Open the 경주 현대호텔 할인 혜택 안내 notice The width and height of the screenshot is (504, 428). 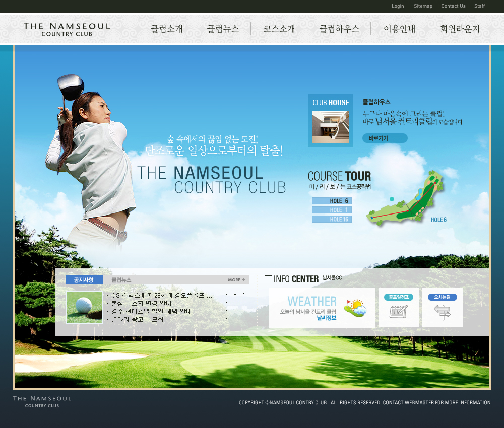point(151,311)
